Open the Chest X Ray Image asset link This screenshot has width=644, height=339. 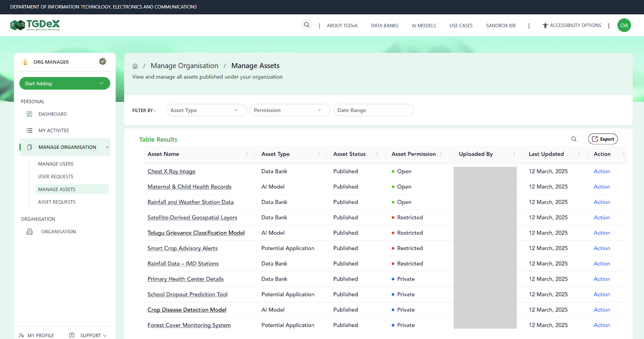click(x=171, y=171)
